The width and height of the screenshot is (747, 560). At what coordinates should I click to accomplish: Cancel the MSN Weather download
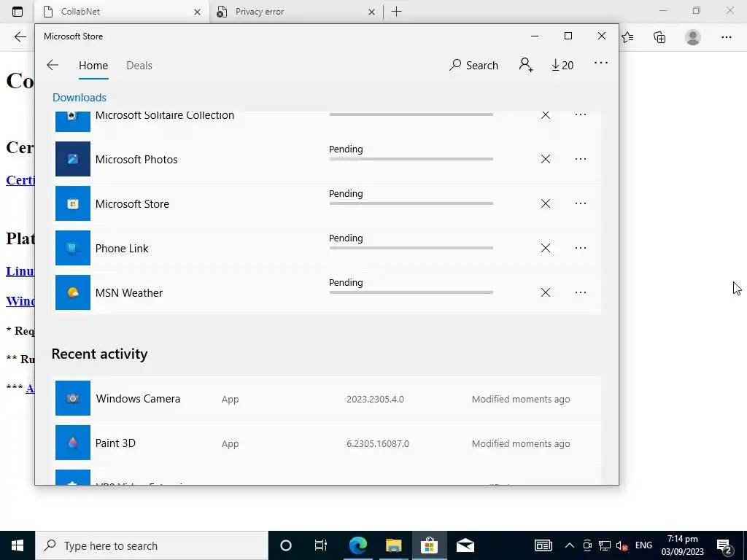click(x=546, y=292)
